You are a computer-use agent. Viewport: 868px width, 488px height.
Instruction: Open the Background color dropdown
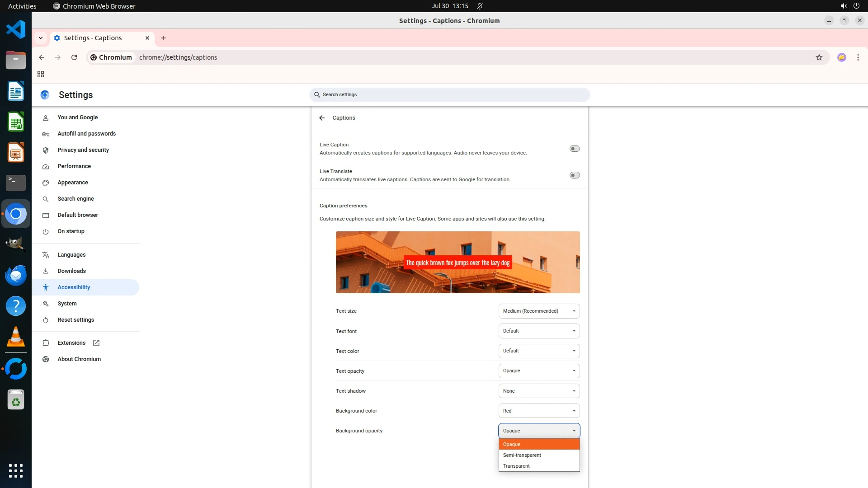coord(539,411)
